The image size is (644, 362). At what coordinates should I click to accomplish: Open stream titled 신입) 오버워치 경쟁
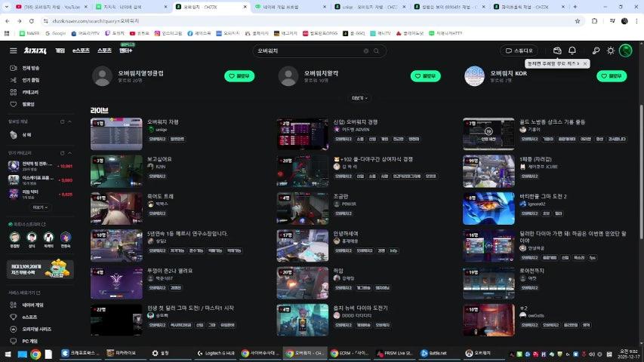coord(356,122)
